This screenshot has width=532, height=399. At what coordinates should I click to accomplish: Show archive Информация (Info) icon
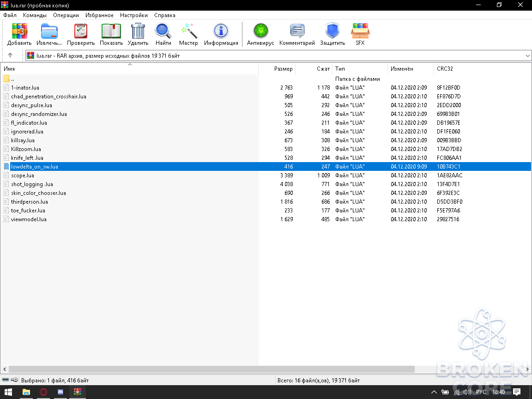tap(221, 31)
